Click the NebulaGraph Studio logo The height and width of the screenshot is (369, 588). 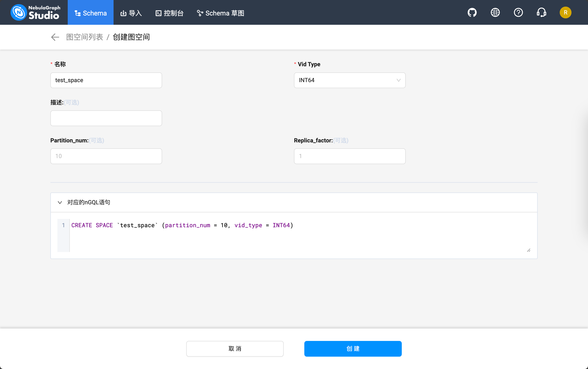click(35, 12)
